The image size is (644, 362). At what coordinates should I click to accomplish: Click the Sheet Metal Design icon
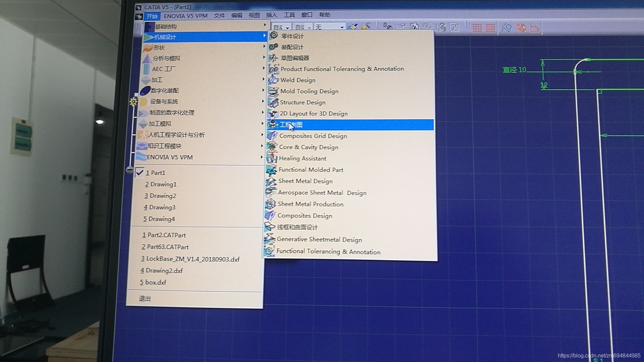point(271,181)
